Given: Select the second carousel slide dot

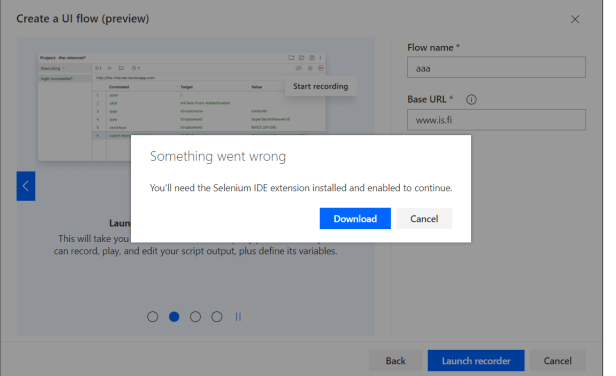Looking at the screenshot, I should point(174,317).
